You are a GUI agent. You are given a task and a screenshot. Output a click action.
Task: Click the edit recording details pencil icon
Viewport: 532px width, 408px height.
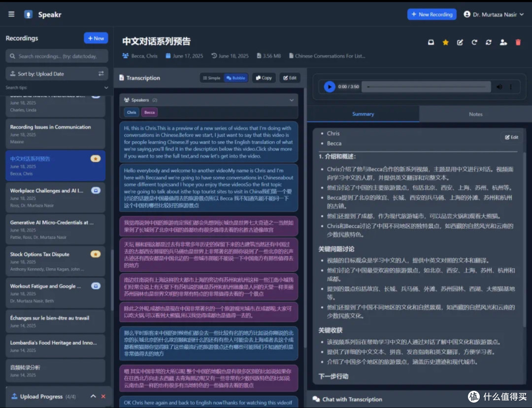460,42
